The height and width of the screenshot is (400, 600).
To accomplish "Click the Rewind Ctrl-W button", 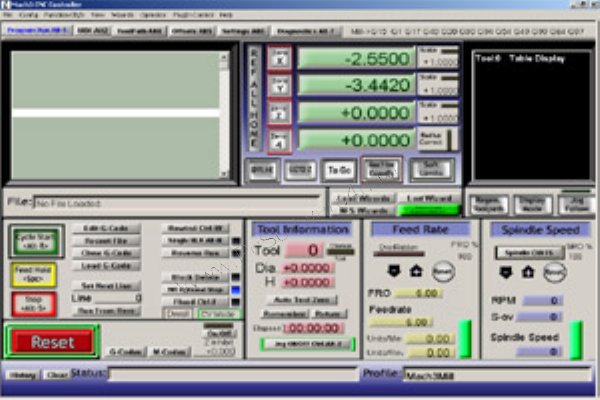I will pos(195,229).
